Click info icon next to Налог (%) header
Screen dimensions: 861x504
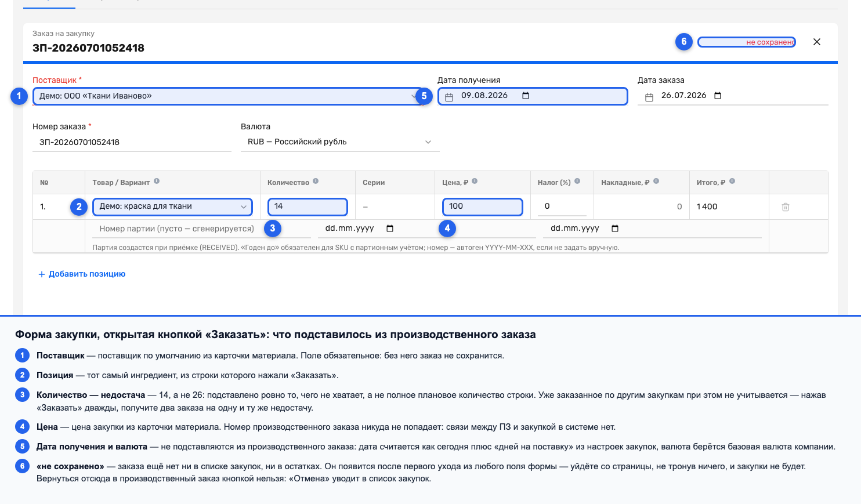pyautogui.click(x=577, y=182)
